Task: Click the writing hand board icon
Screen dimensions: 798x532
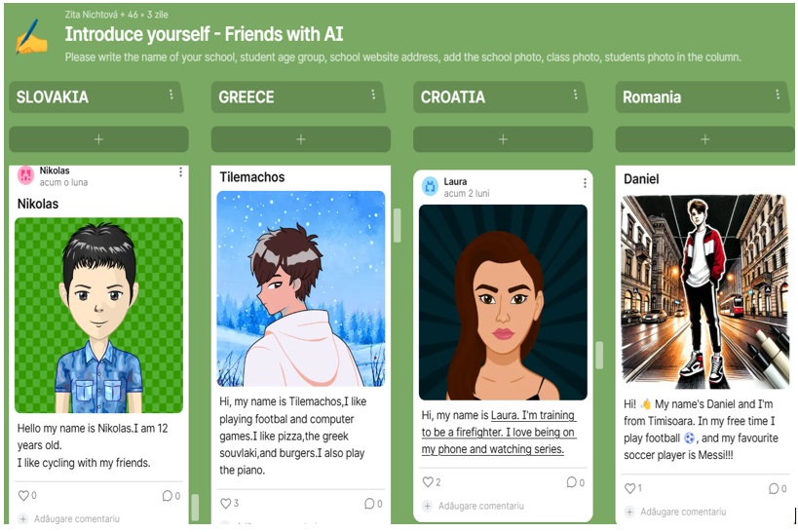Action: pos(31,37)
